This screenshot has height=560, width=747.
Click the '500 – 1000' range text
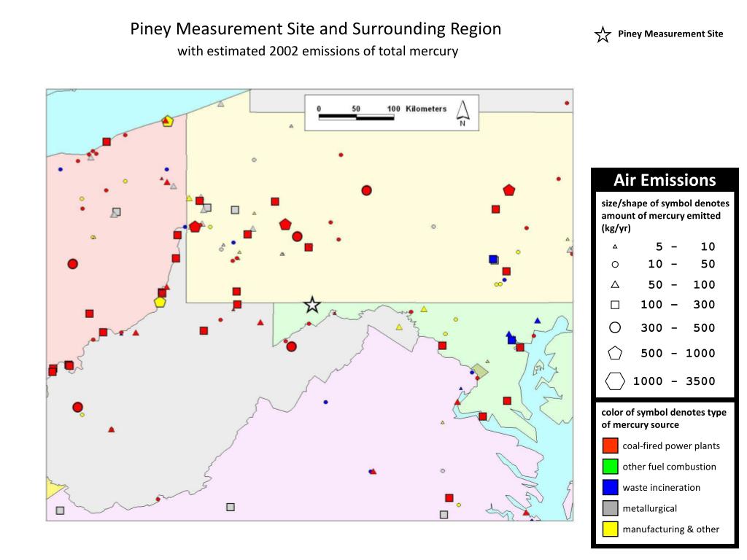[678, 354]
